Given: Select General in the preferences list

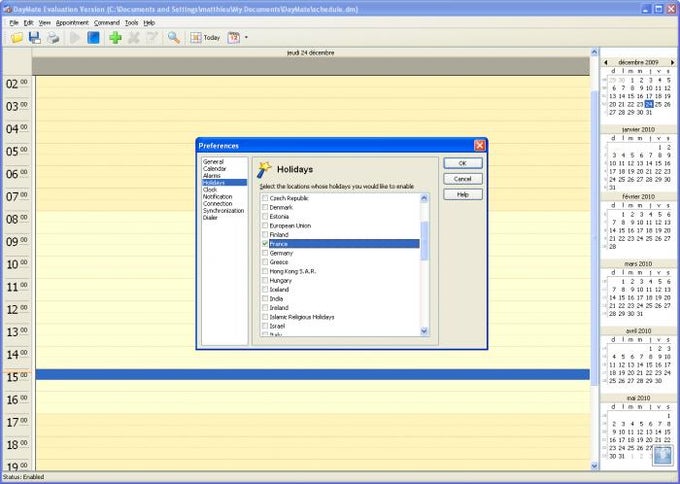Looking at the screenshot, I should (x=213, y=162).
